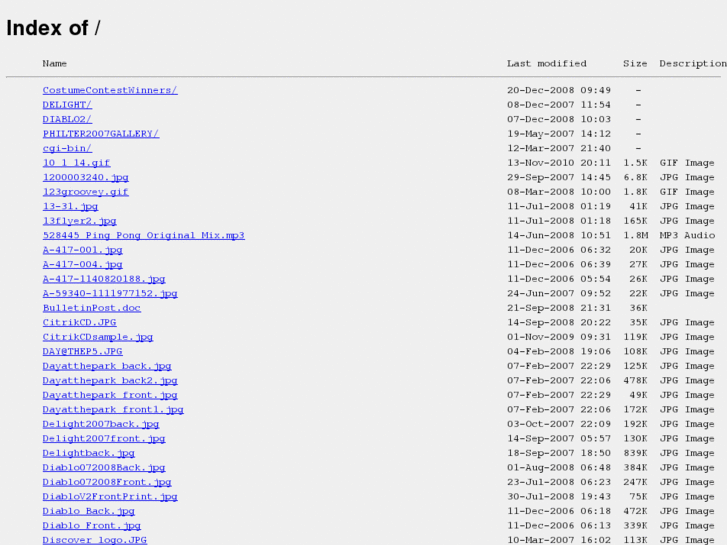Select the 6.8K size value
The height and width of the screenshot is (545, 727).
[x=635, y=177]
